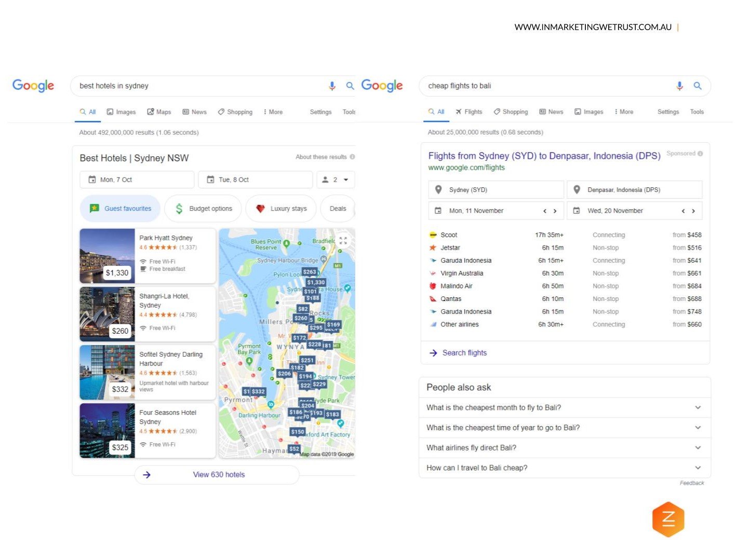
Task: Click the check-out date field Tue, 8 Oct
Action: tap(256, 180)
